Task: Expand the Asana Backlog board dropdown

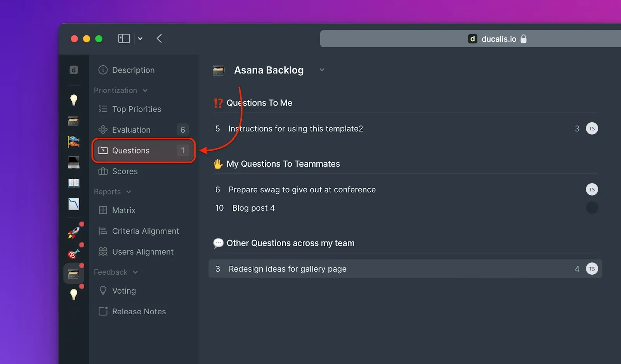Action: [x=322, y=70]
